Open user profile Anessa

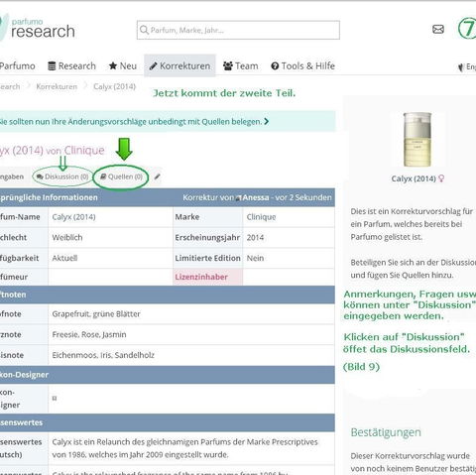point(256,197)
